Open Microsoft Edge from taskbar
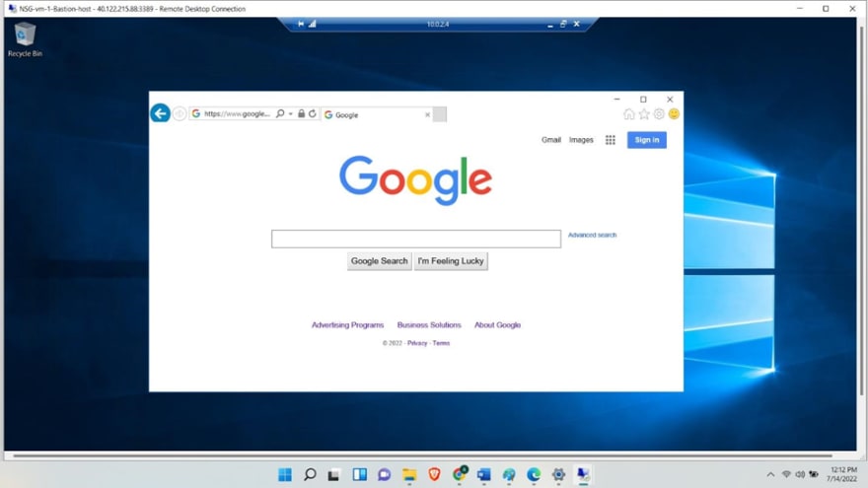The image size is (868, 488). pos(534,475)
